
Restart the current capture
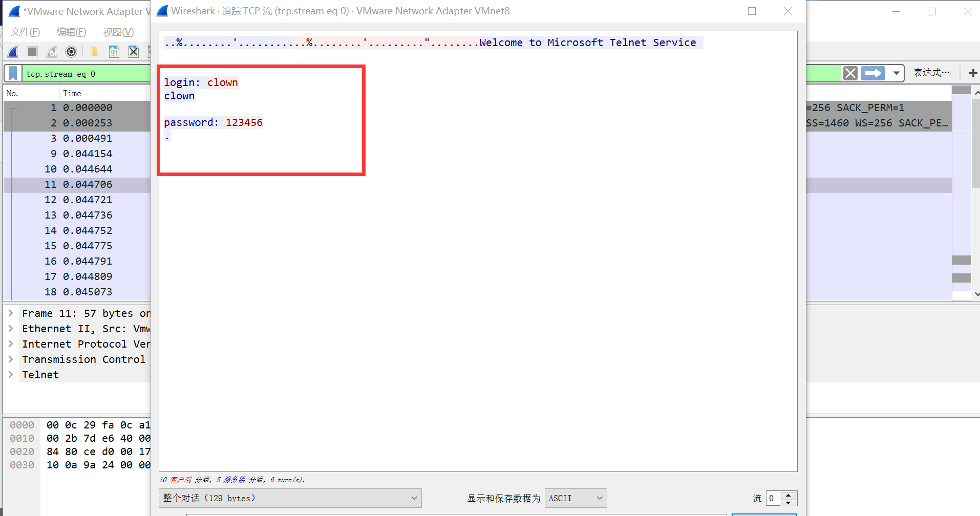(x=51, y=51)
